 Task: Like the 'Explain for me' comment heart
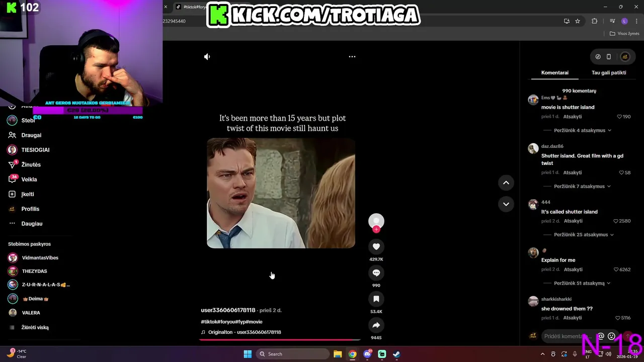tap(616, 269)
